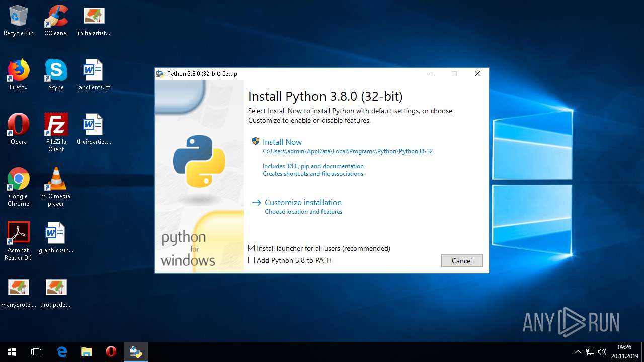
Task: Select the graphicssin Word document icon
Action: [56, 238]
